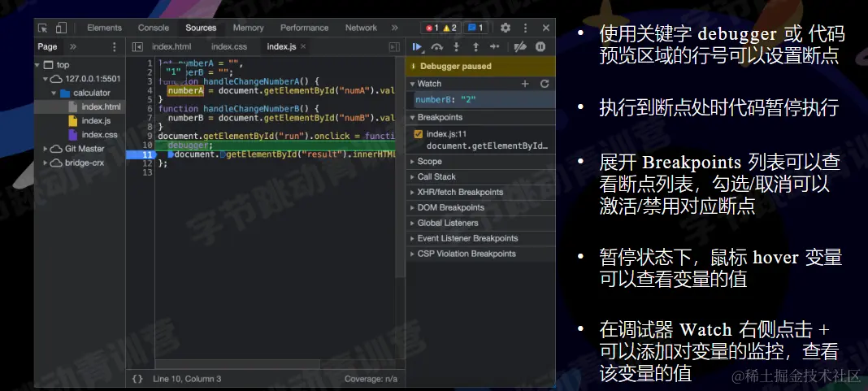
Task: Click the errors and warnings counter badge
Action: point(441,28)
